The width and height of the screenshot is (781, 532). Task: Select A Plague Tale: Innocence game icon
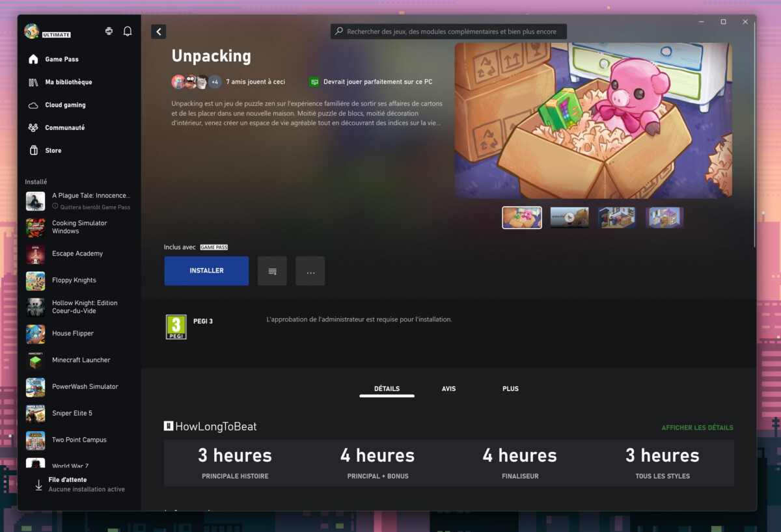pyautogui.click(x=36, y=201)
